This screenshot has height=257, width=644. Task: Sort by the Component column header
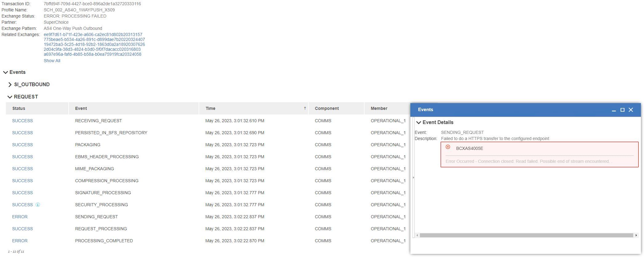pyautogui.click(x=326, y=108)
